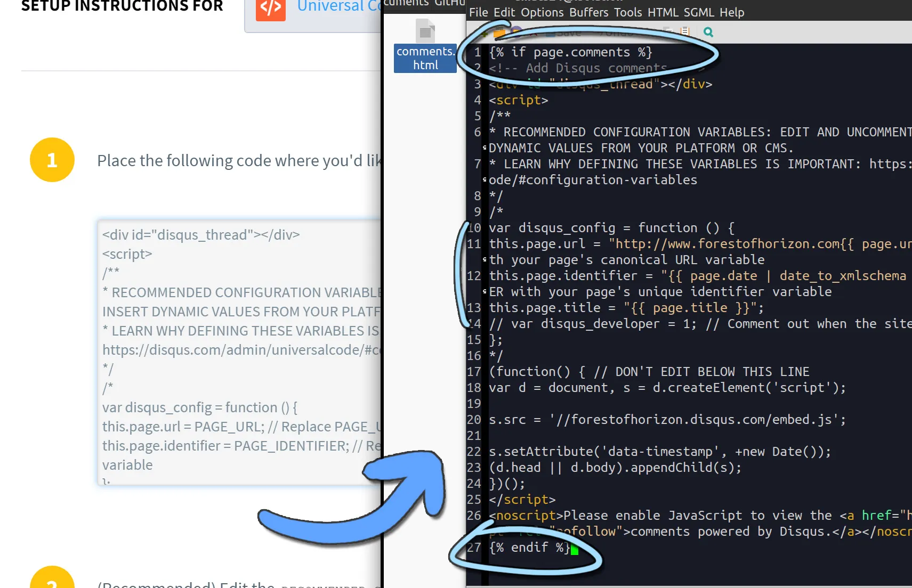912x588 pixels.
Task: Open the Help menu in Emacs
Action: tap(732, 12)
